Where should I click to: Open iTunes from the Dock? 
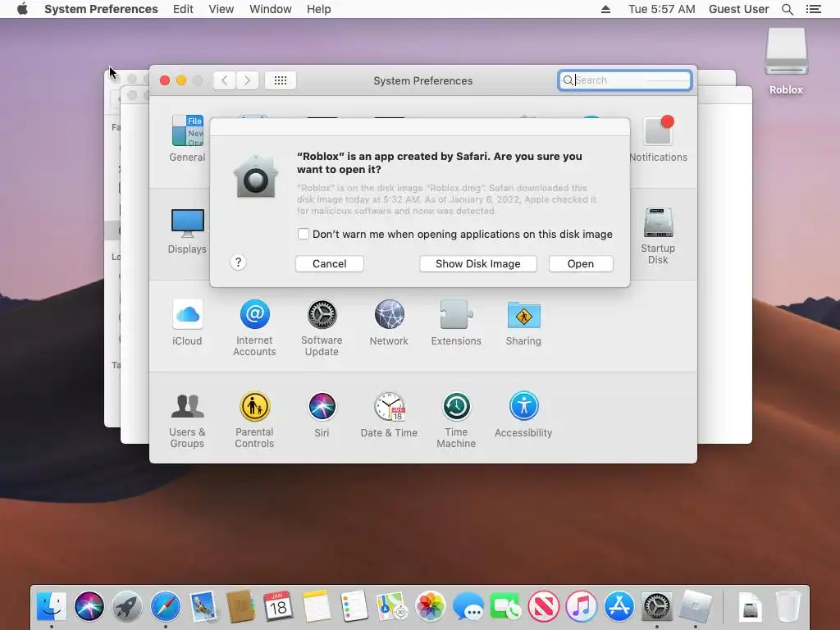click(x=582, y=606)
